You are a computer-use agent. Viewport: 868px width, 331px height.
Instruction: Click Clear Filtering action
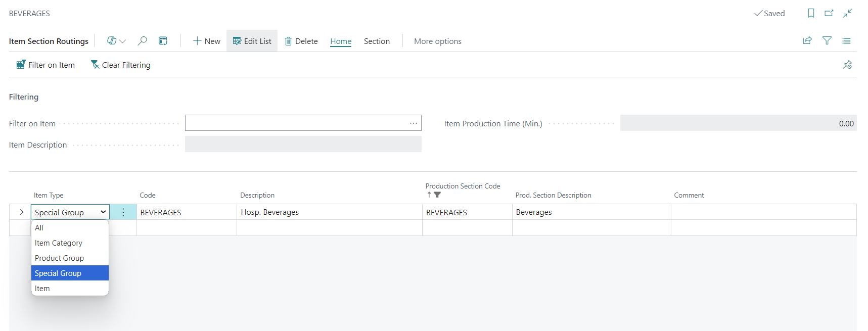pos(120,65)
